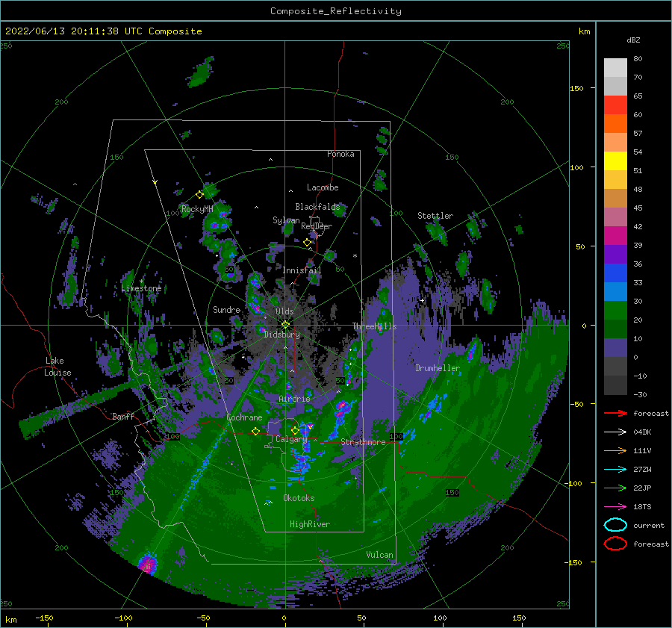
Task: Select the Drumheller label
Action: (x=438, y=368)
